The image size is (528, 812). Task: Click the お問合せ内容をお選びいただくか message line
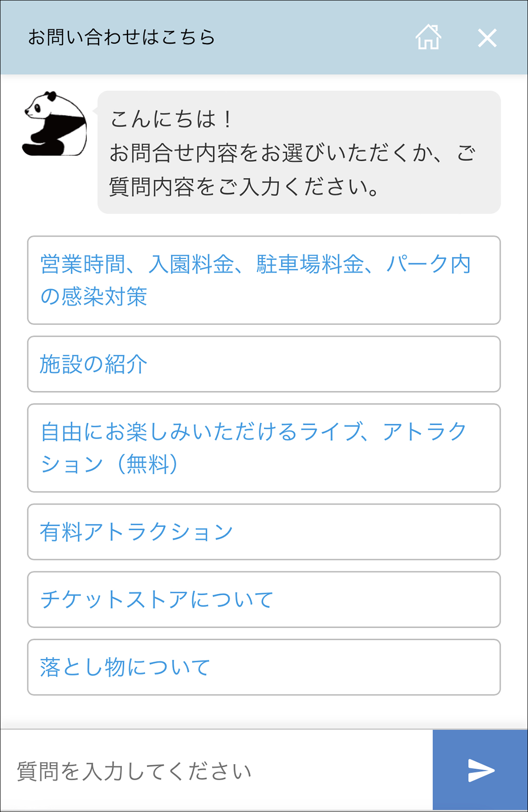pyautogui.click(x=292, y=153)
